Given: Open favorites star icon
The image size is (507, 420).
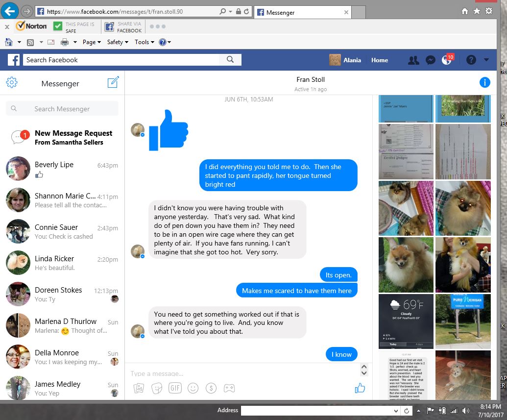Looking at the screenshot, I should tap(477, 11).
